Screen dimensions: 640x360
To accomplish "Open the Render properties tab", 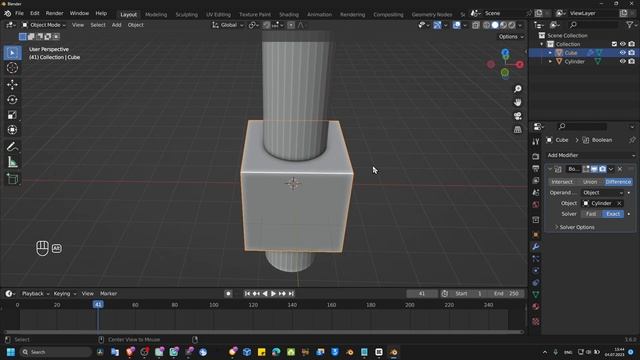I will tap(536, 156).
